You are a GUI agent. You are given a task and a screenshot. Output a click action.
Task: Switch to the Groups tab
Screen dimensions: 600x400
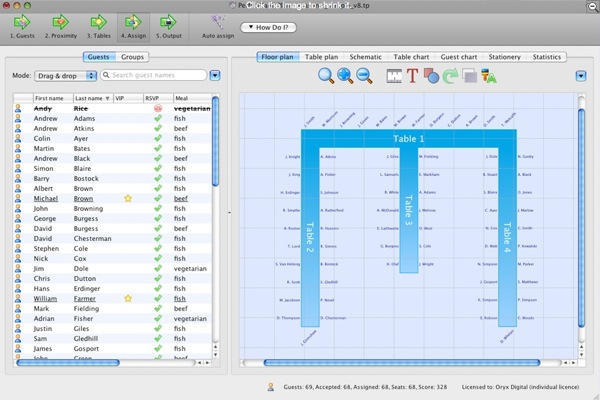coord(133,57)
